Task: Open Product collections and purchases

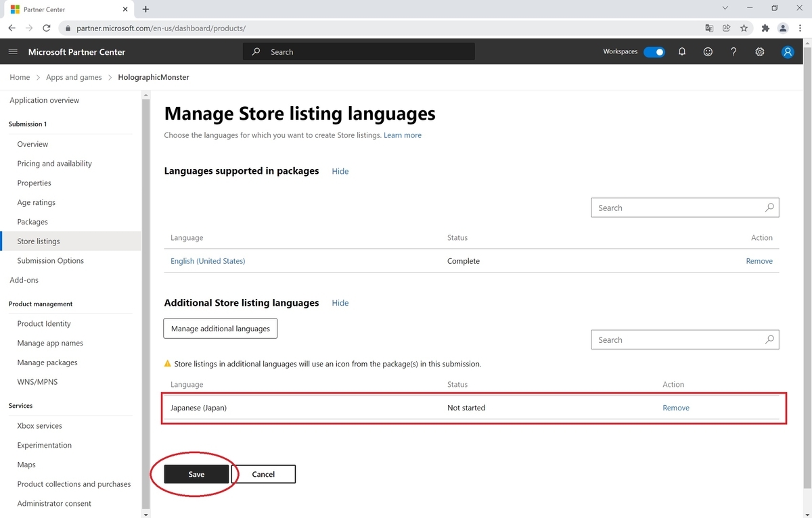Action: [x=74, y=484]
